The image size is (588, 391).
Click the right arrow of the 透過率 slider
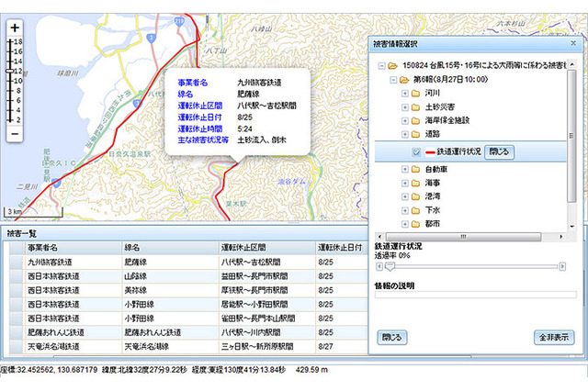tap(562, 266)
